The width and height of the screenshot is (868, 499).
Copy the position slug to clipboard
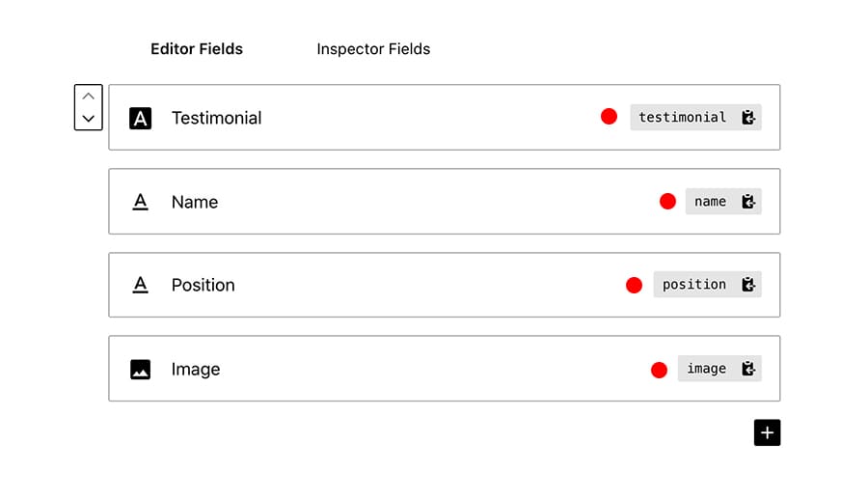point(747,285)
